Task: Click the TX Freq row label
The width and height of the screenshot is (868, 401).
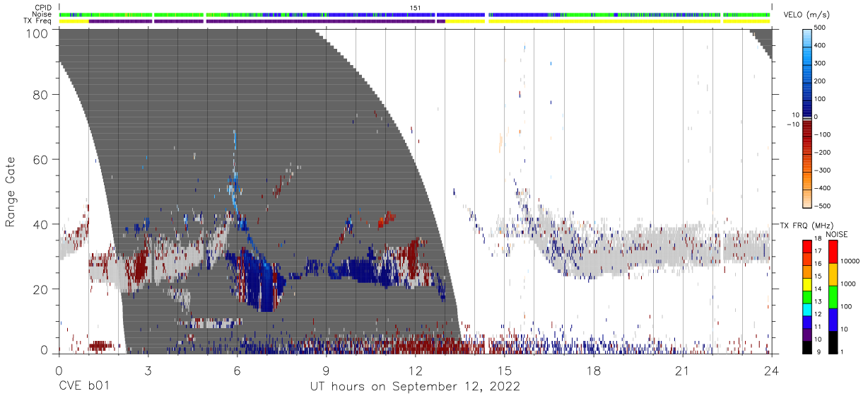Action: point(39,21)
